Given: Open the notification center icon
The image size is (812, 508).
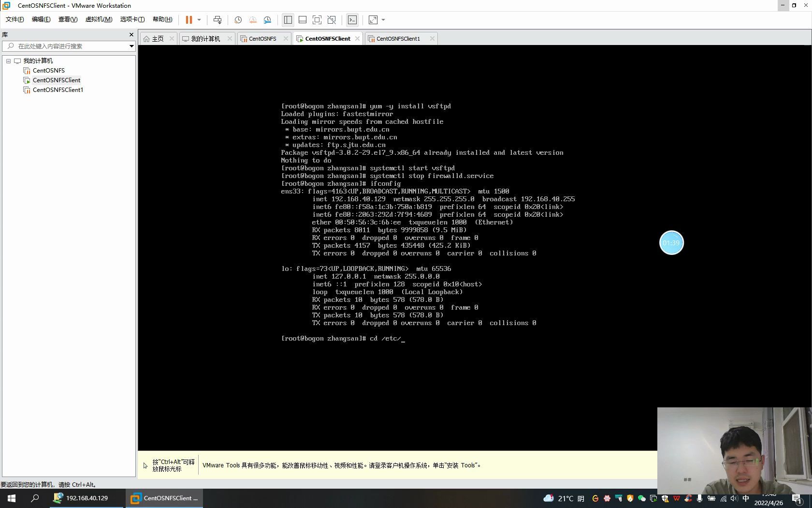Looking at the screenshot, I should [797, 499].
